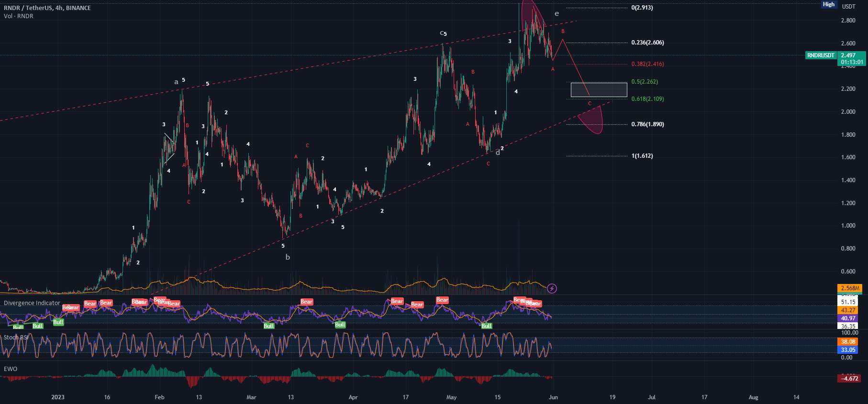Image resolution: width=868 pixels, height=404 pixels.
Task: Select Fibonacci level 0.618(2.109) label
Action: pos(647,99)
